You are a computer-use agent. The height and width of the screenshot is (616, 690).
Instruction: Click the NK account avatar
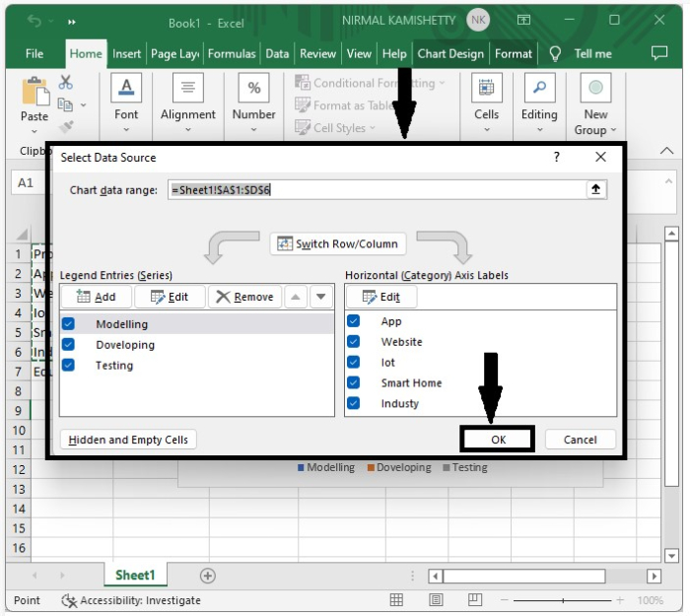(478, 20)
